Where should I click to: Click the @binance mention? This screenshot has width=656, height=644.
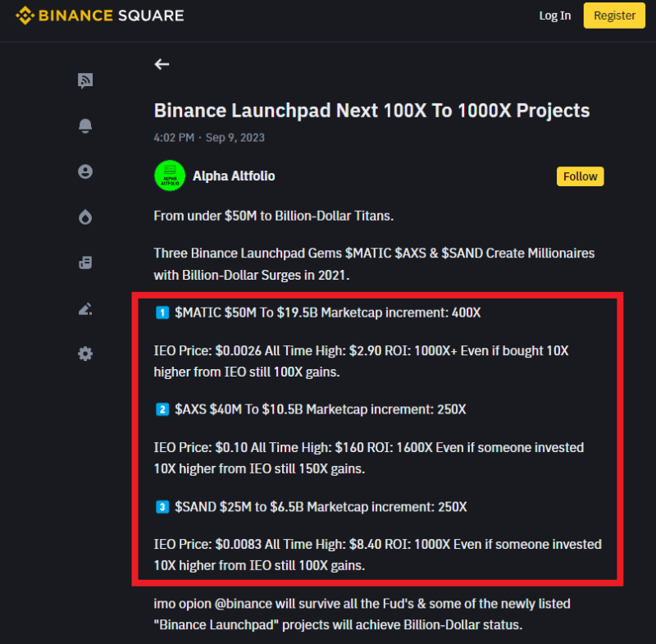pyautogui.click(x=244, y=604)
